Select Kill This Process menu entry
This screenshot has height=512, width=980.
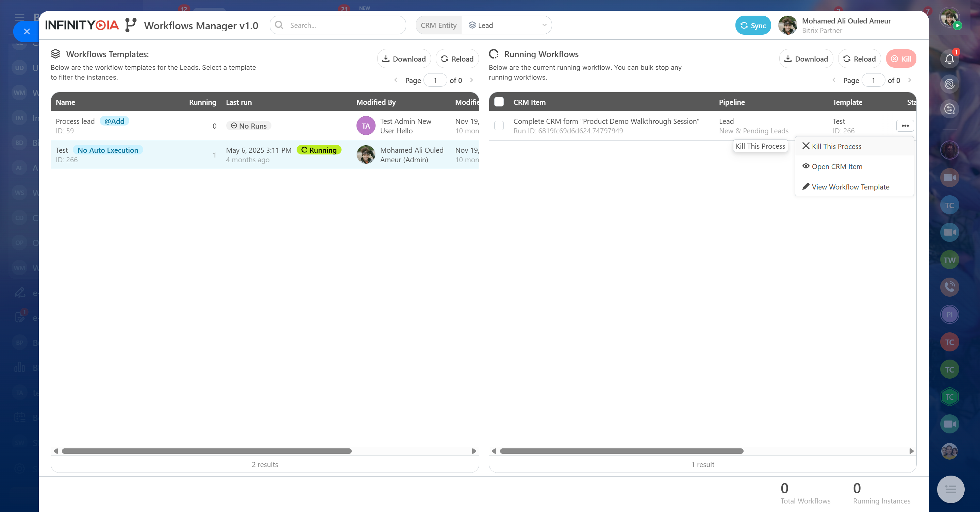[836, 146]
